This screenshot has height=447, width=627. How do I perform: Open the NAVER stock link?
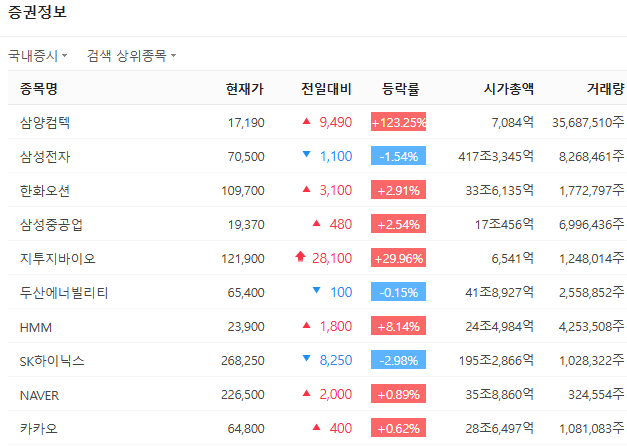(x=39, y=395)
